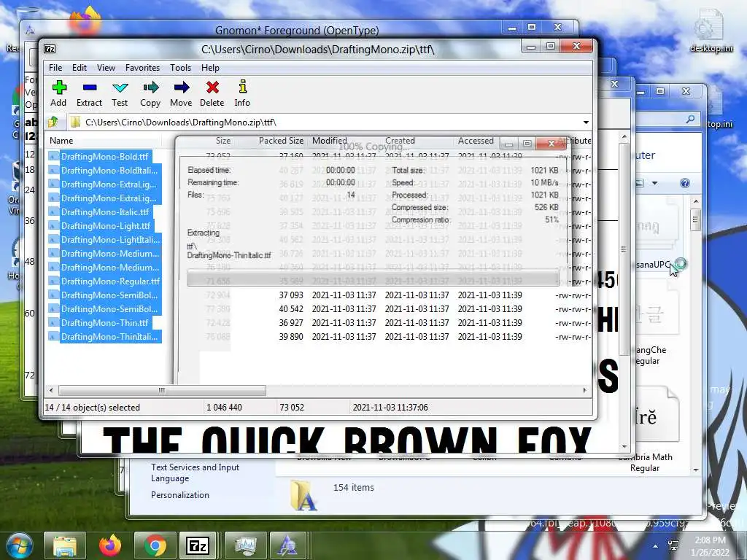Click the address path input field
747x560 pixels.
pyautogui.click(x=324, y=122)
